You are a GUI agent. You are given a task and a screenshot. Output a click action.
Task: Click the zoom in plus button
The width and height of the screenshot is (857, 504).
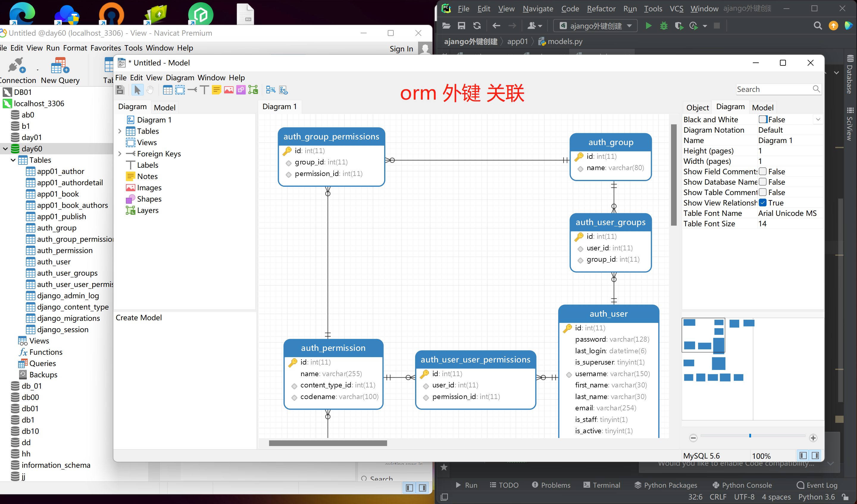click(x=813, y=438)
